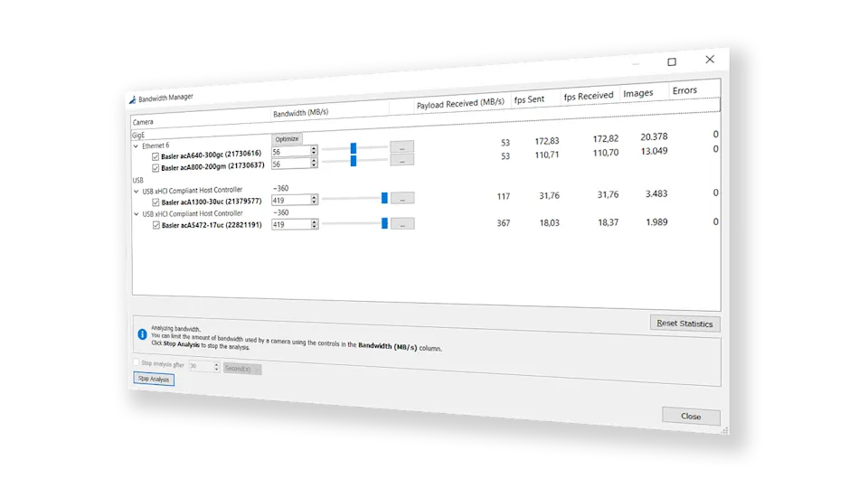Click the spinner arrows of acA1300-30uc bandwidth

314,200
